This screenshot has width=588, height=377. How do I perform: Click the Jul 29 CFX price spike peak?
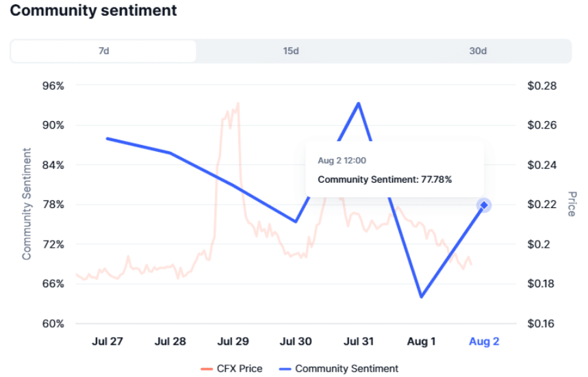tap(238, 103)
